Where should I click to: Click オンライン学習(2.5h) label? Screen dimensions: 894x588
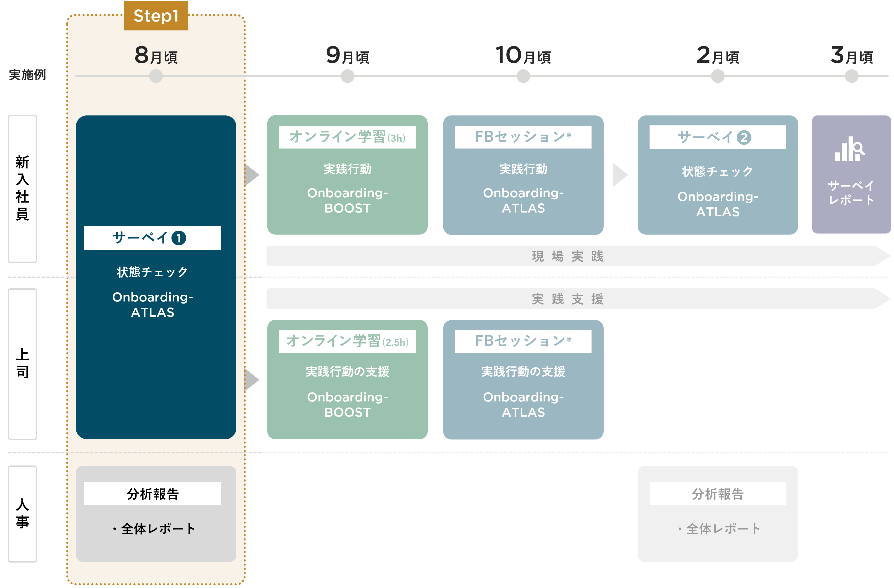pos(347,341)
